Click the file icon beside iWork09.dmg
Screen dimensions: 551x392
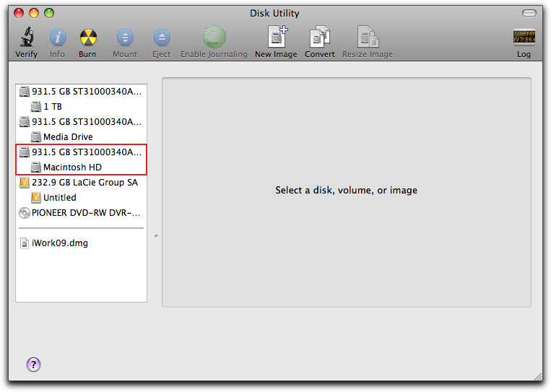click(x=25, y=243)
